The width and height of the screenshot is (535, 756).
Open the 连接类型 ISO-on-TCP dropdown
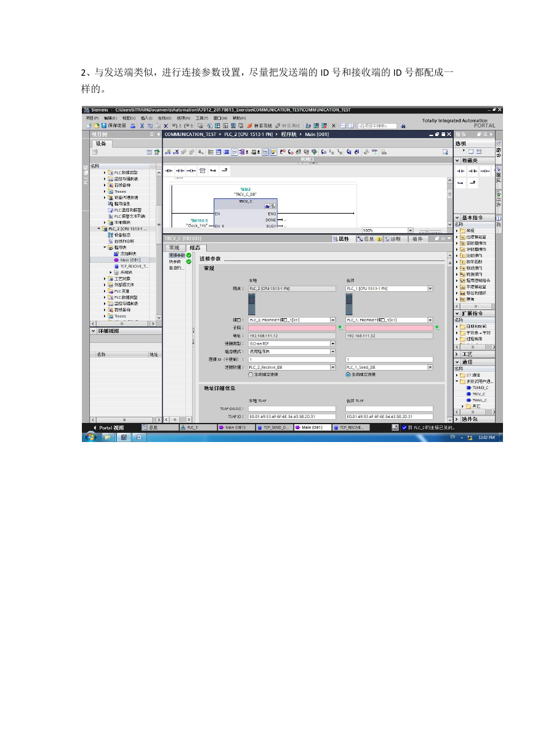coord(333,344)
